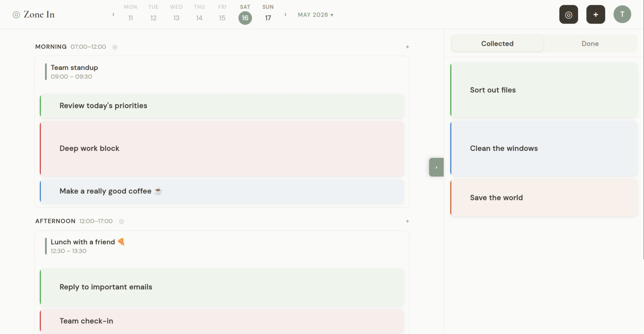Switch to the Done tab
Viewport: 644px width, 334px height.
coord(590,44)
